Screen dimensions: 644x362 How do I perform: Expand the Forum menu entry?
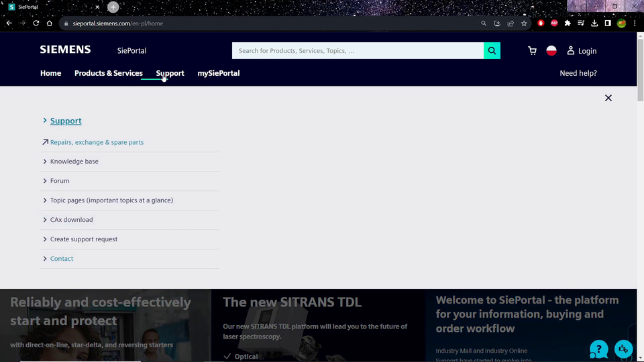[60, 181]
